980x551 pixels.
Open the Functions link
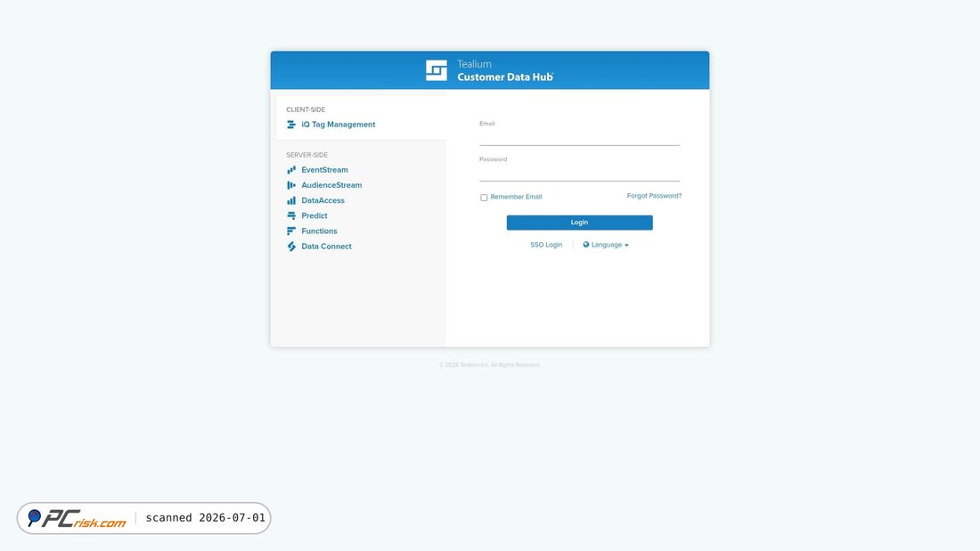[319, 231]
